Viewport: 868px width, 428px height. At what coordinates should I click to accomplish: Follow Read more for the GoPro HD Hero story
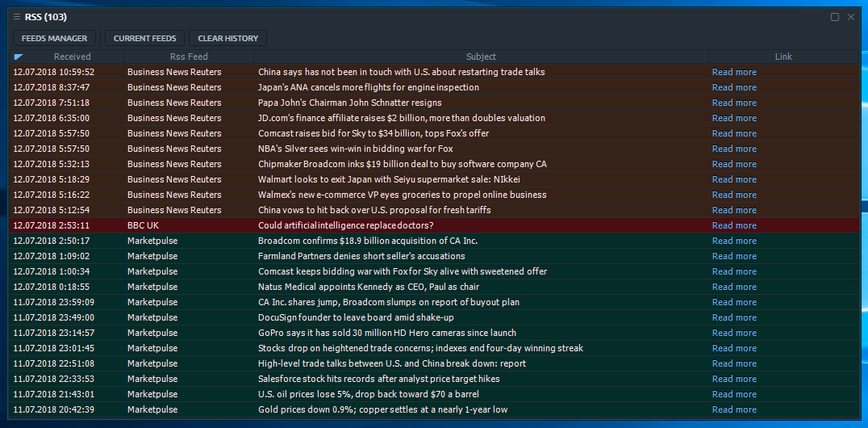pos(734,333)
